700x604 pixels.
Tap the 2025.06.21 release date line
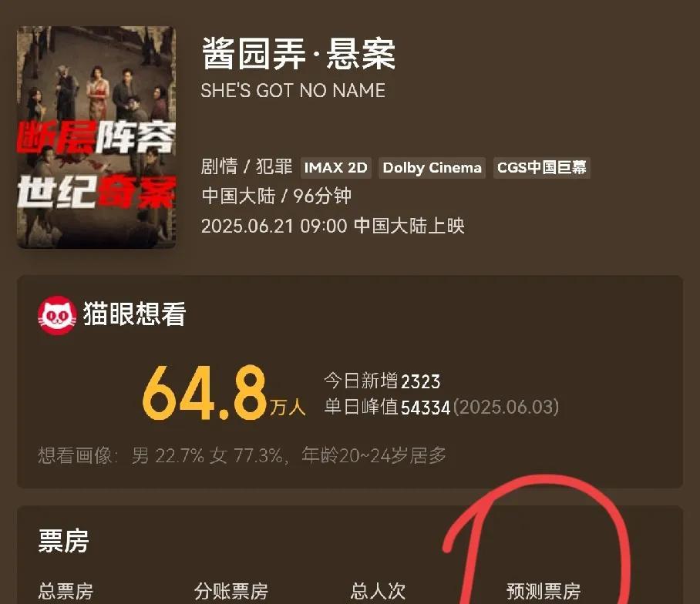point(332,226)
